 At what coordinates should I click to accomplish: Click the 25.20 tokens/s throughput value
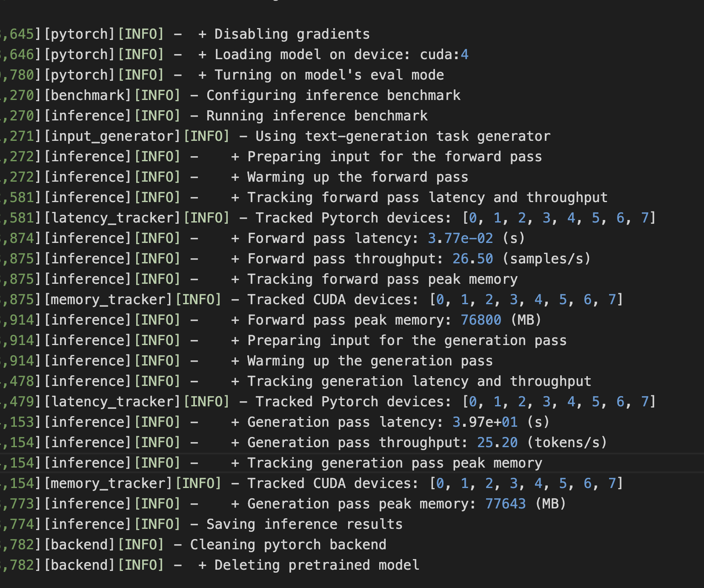point(497,442)
